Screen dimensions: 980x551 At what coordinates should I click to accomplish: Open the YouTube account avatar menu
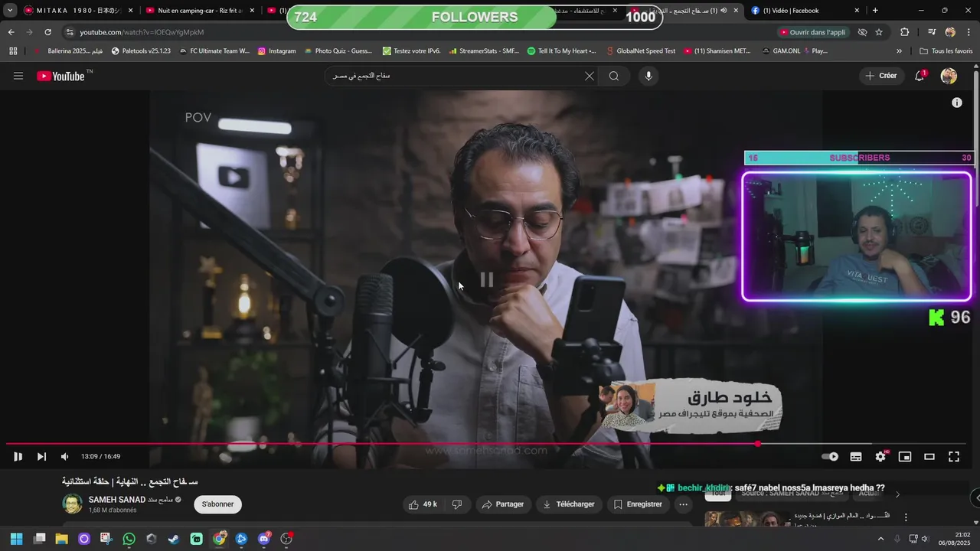(x=949, y=76)
